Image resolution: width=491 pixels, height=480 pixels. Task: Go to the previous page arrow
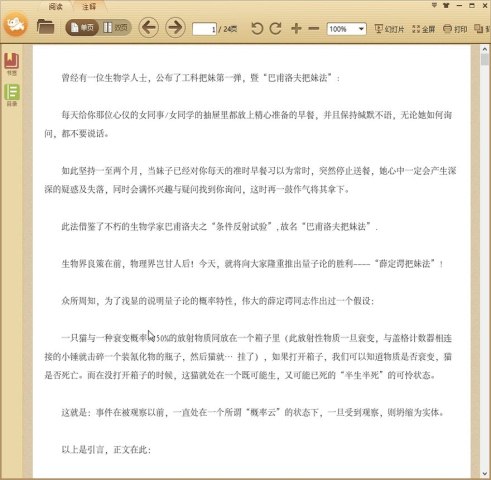pyautogui.click(x=148, y=27)
